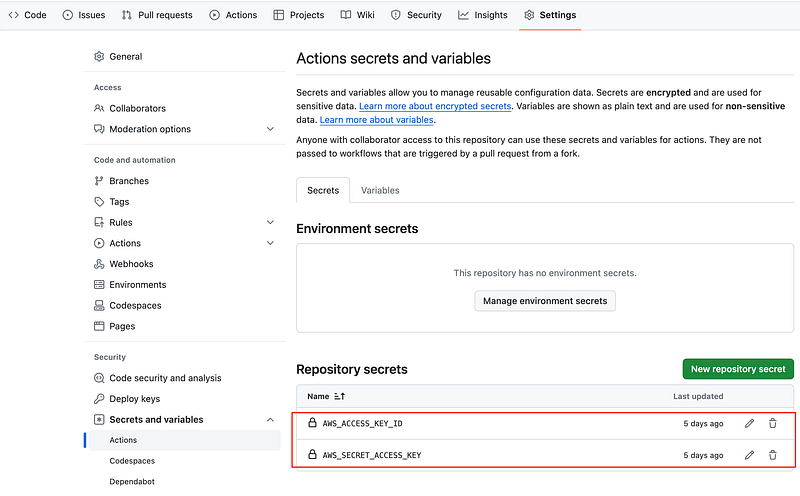The image size is (800, 496).
Task: Click the lock icon beside AWS_SECRET_ACCESS_KEY
Action: 312,454
